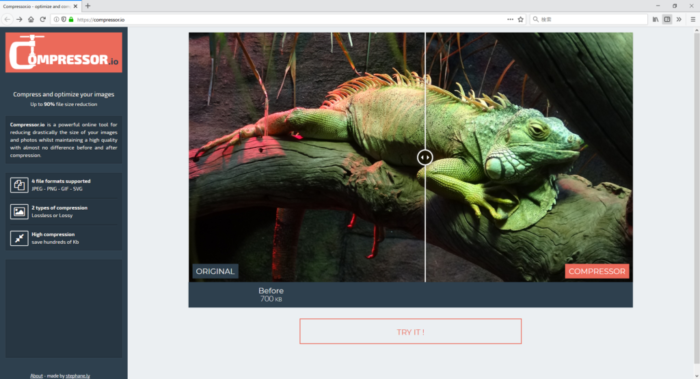Click the browser search box
700x379 pixels.
[588, 19]
